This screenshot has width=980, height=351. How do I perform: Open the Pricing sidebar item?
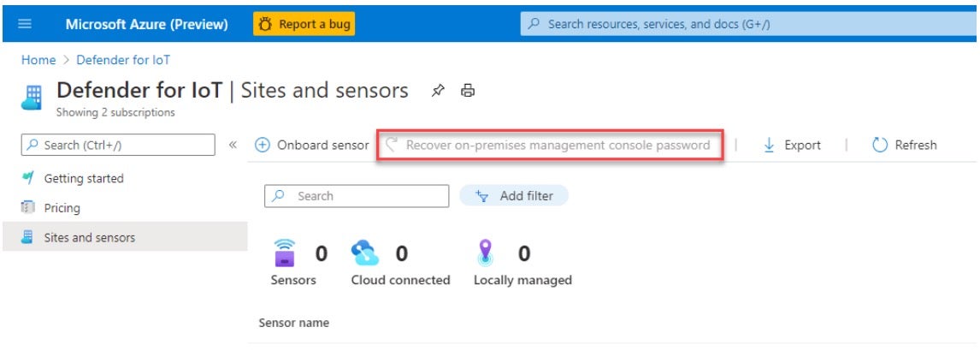pyautogui.click(x=62, y=208)
